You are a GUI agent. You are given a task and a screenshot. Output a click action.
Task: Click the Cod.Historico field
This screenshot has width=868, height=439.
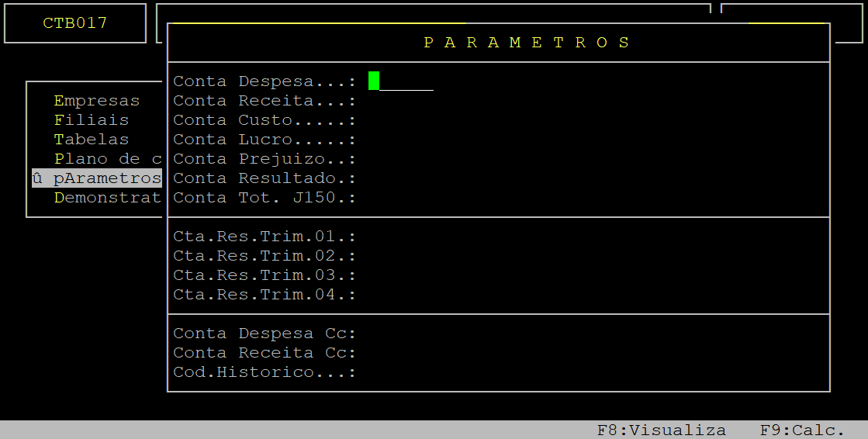coord(401,372)
